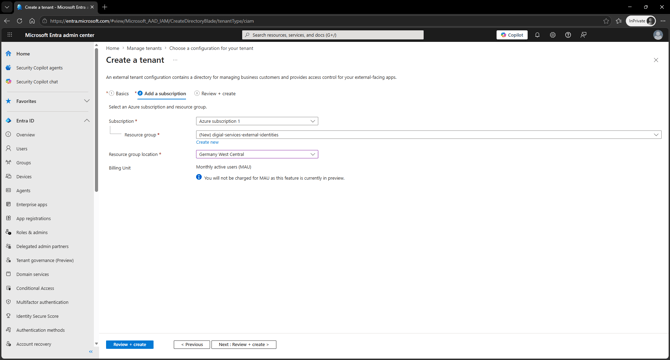Viewport: 670px width, 360px height.
Task: Click Next : Review + create button
Action: tap(244, 345)
